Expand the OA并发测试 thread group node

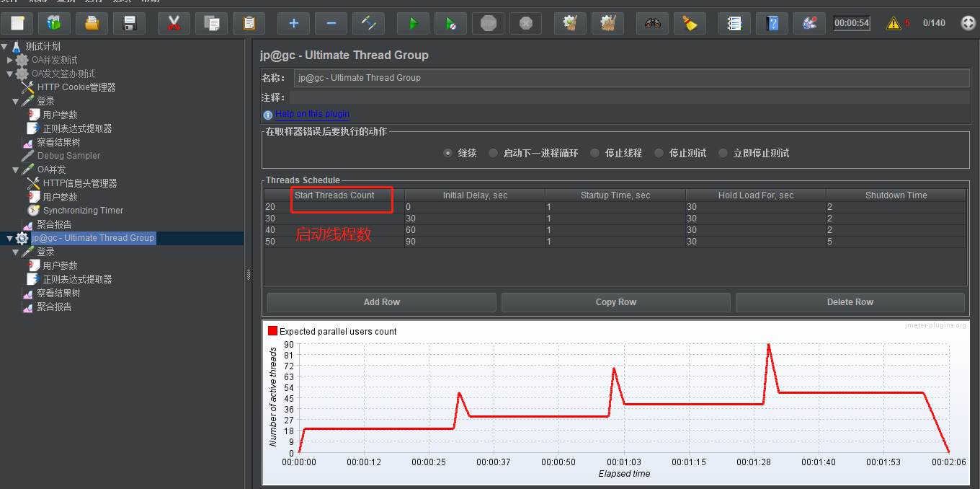(x=10, y=60)
